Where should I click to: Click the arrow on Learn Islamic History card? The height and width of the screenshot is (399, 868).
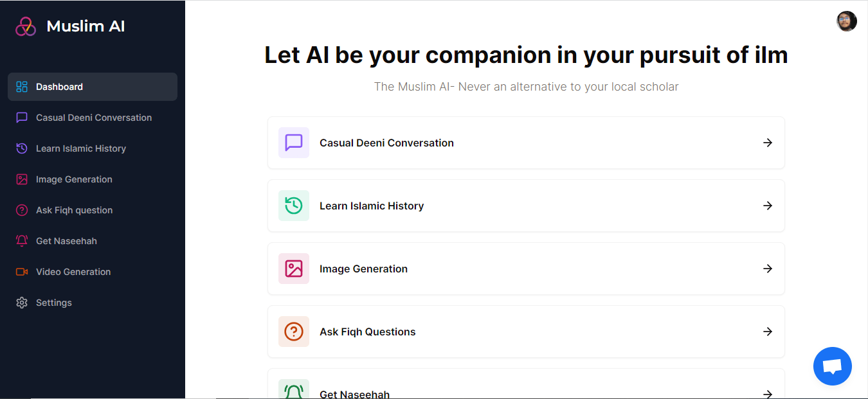[768, 206]
